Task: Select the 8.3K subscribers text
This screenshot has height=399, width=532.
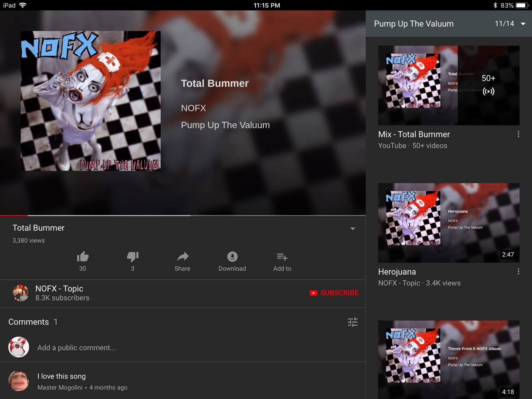Action: pos(62,298)
